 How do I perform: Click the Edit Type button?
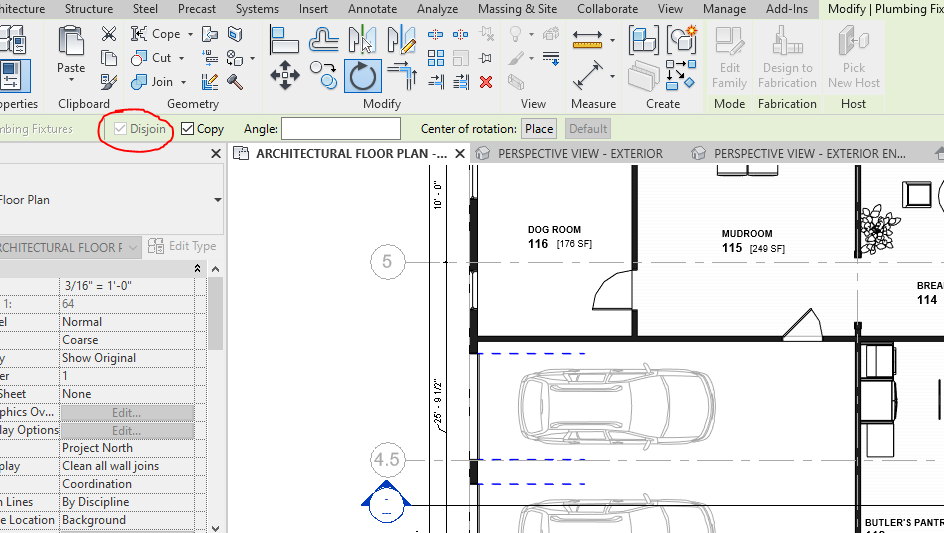tap(182, 246)
